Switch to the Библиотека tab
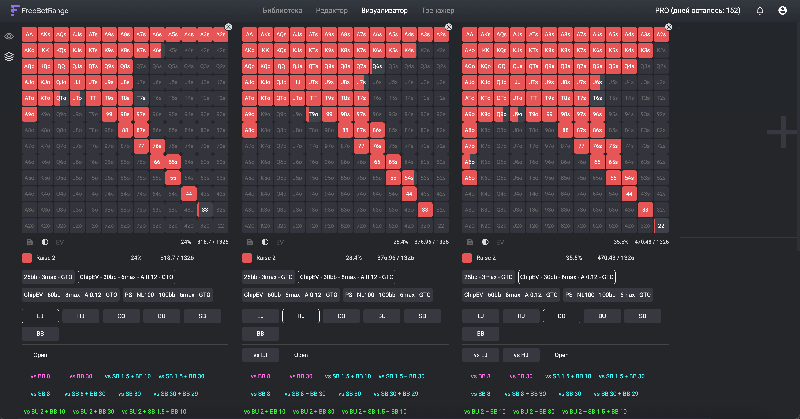This screenshot has width=800, height=419. (282, 11)
